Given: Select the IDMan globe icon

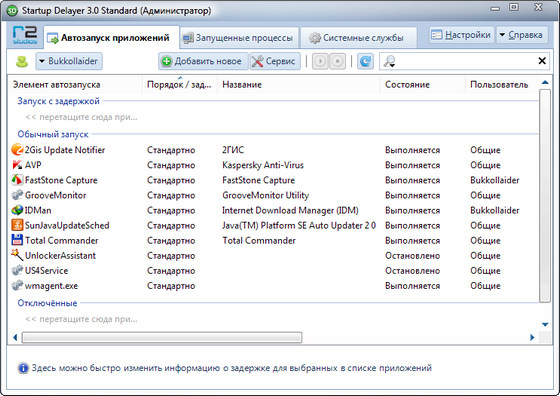Looking at the screenshot, I should [17, 210].
